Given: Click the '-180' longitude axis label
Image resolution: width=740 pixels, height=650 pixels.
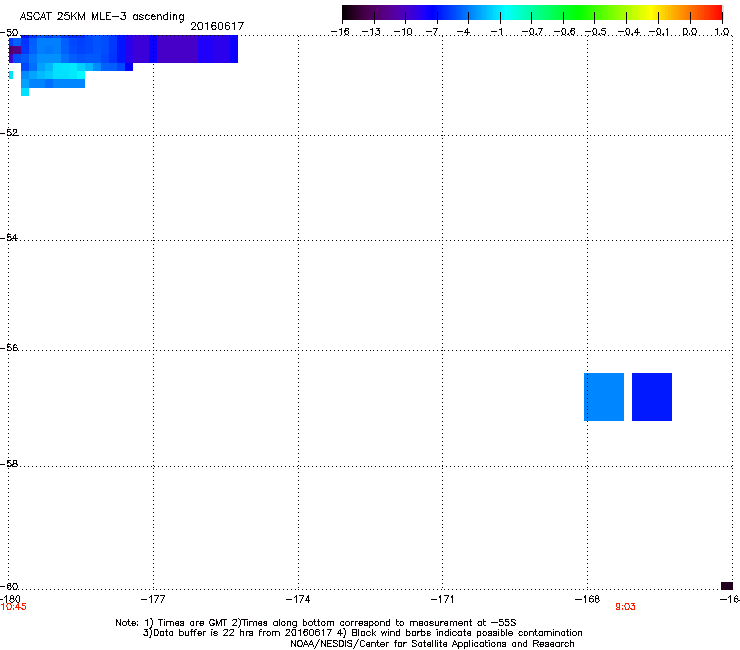Looking at the screenshot, I should coord(10,599).
